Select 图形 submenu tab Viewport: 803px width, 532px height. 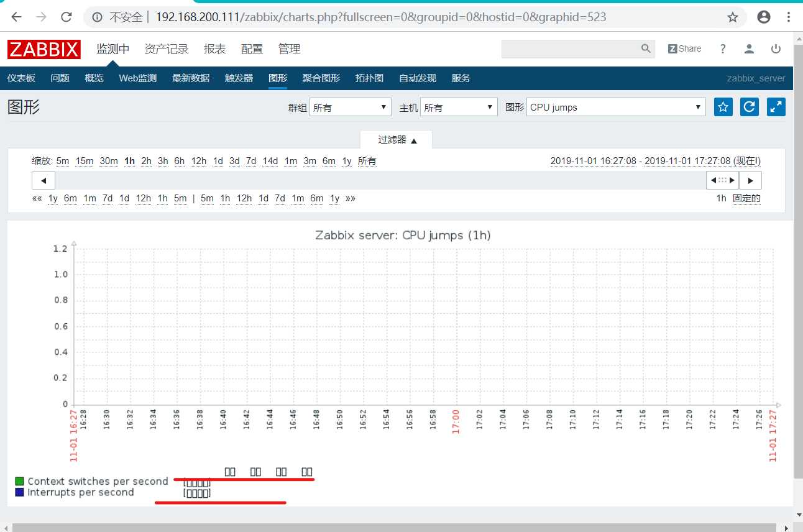click(278, 78)
